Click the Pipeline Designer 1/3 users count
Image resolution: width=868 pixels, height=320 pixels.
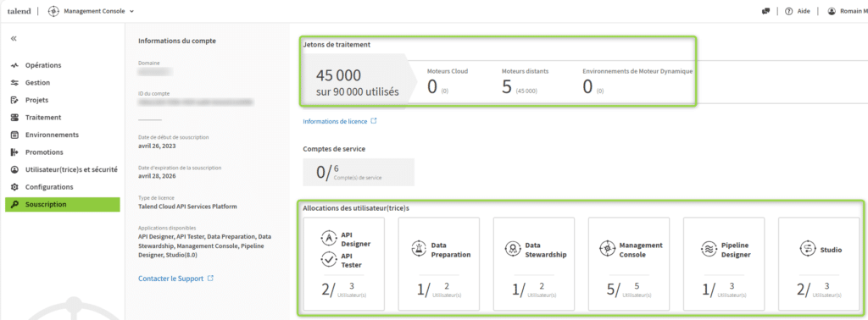point(725,290)
